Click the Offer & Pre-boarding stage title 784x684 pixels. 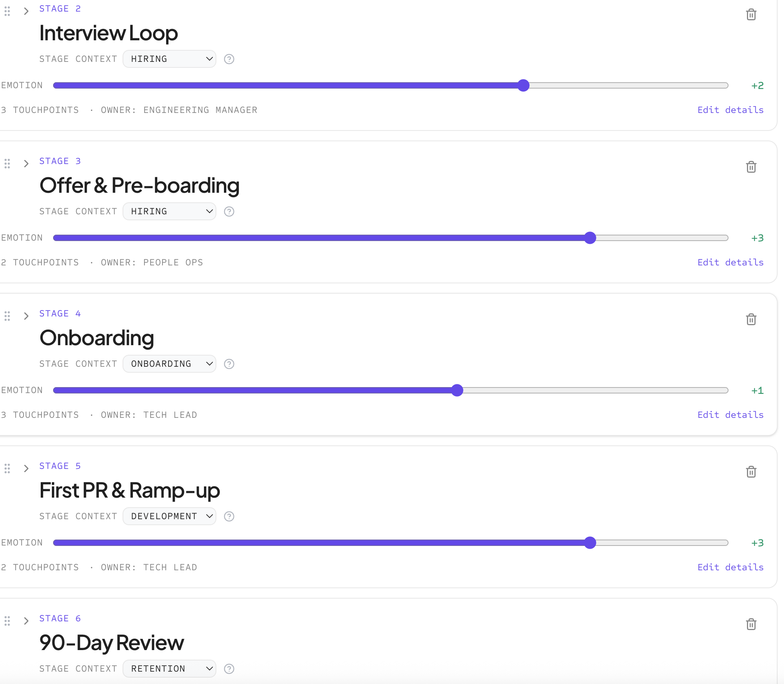click(x=139, y=186)
